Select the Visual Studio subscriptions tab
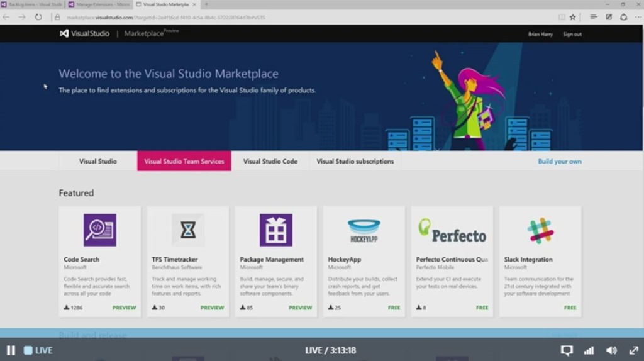 coord(355,162)
